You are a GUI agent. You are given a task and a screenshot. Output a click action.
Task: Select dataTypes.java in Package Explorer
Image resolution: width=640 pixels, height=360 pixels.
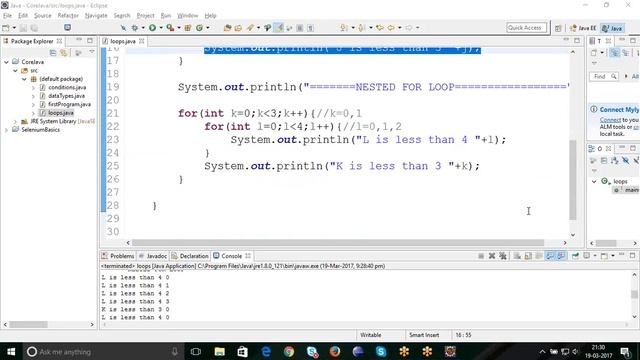[x=66, y=96]
